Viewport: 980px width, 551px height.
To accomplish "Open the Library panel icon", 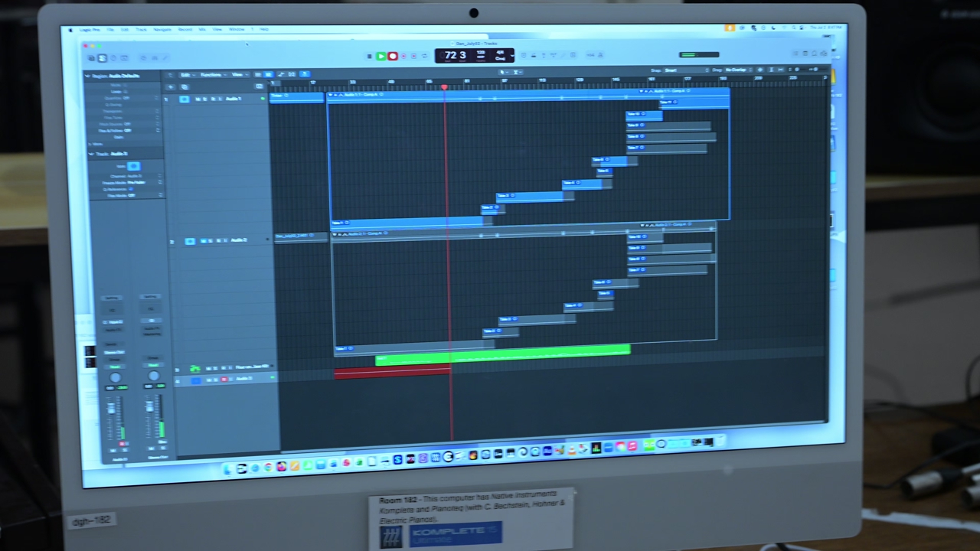I will coord(91,58).
